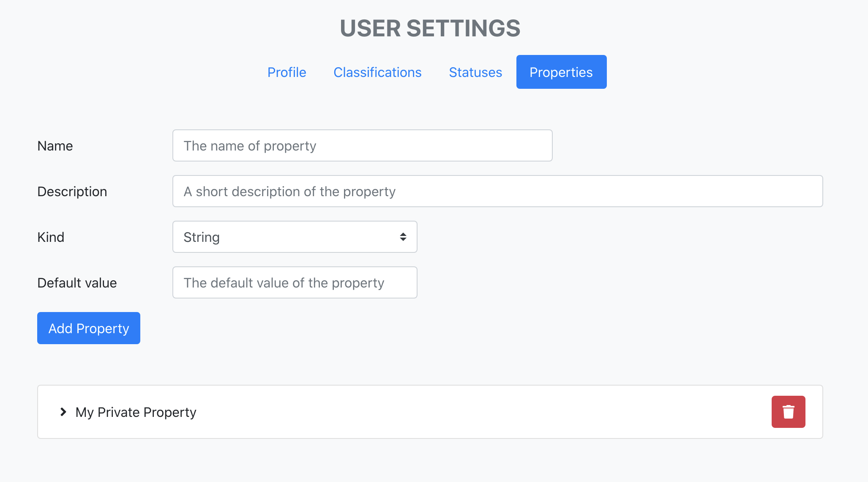868x482 pixels.
Task: Click the Default value input field
Action: point(295,282)
